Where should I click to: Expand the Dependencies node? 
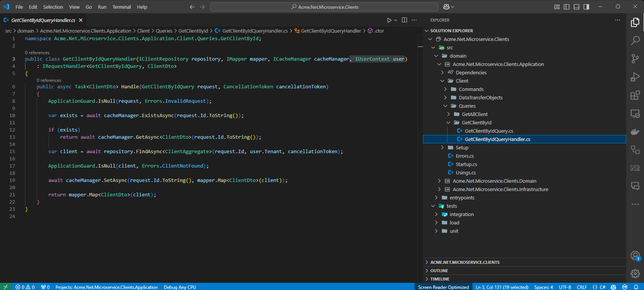pos(442,72)
